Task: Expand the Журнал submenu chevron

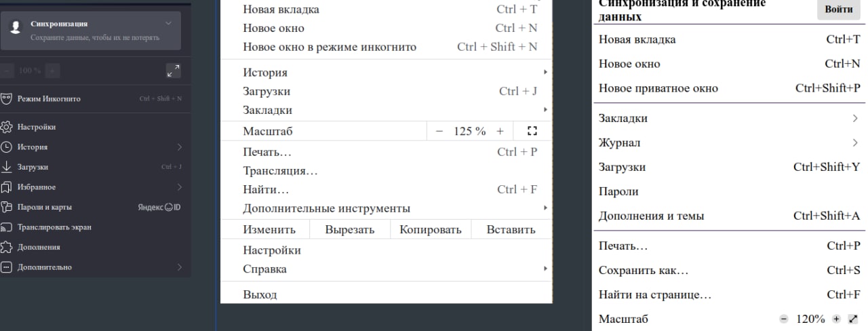Action: (x=855, y=142)
